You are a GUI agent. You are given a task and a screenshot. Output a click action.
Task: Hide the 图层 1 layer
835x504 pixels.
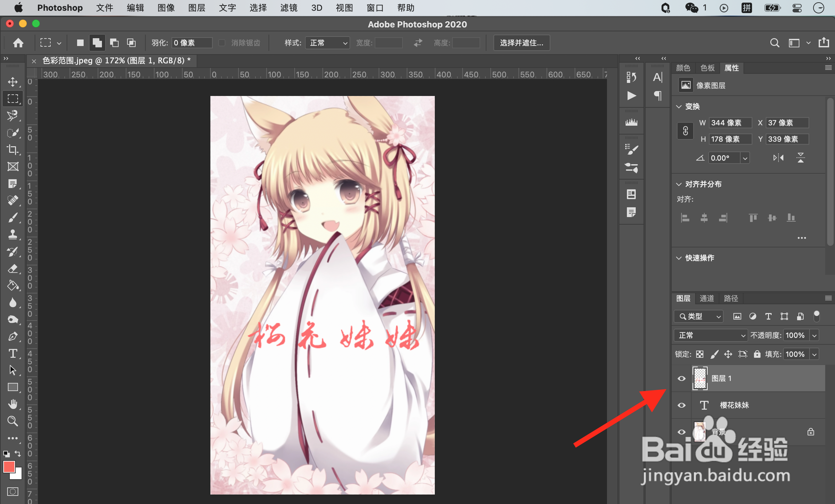click(x=681, y=378)
